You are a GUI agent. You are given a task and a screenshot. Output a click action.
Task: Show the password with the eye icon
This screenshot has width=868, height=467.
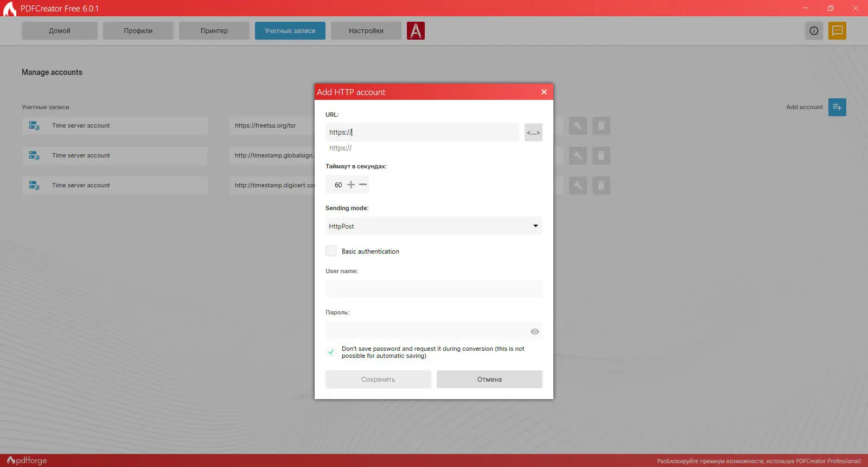point(535,331)
